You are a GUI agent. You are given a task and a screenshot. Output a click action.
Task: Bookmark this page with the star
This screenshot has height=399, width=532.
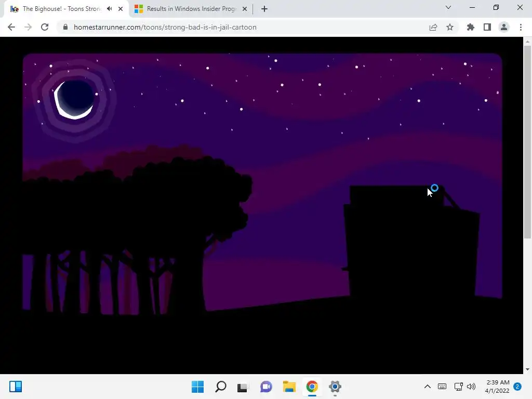click(449, 27)
